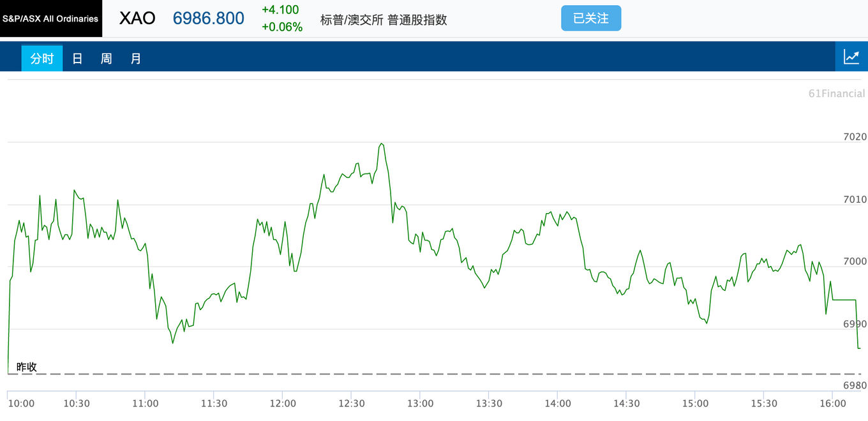Screen dimensions: 868x421
Task: Click the 14:00 time axis marker
Action: (x=558, y=403)
